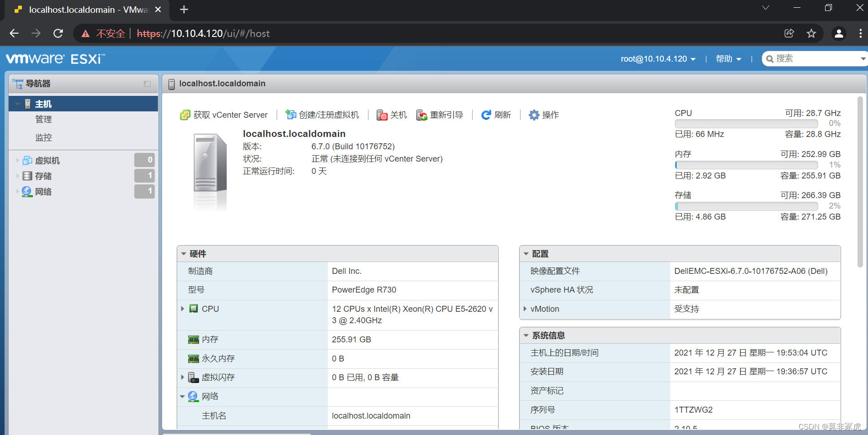868x435 pixels.
Task: Click the vertical scrollbar of host page
Action: pyautogui.click(x=860, y=182)
